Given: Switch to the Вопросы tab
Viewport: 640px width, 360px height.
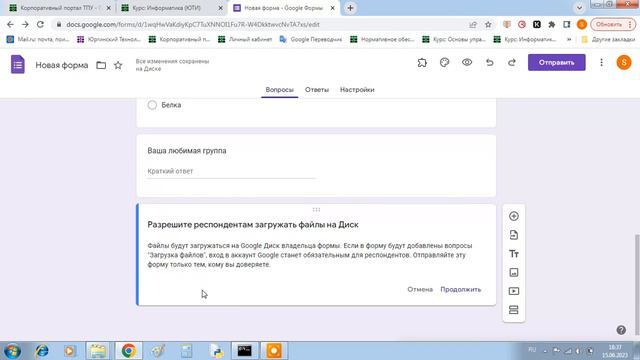Looking at the screenshot, I should pyautogui.click(x=279, y=90).
